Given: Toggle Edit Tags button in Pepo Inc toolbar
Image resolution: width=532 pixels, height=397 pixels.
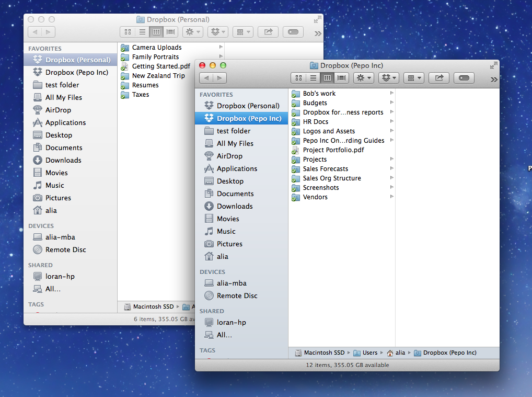Looking at the screenshot, I should pyautogui.click(x=464, y=78).
